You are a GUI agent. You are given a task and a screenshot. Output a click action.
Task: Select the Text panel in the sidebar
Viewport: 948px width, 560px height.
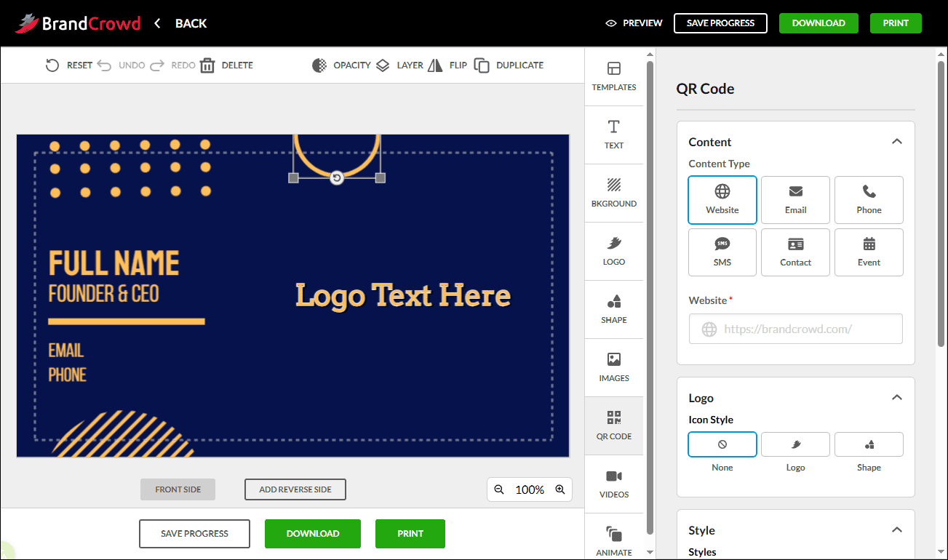click(613, 135)
